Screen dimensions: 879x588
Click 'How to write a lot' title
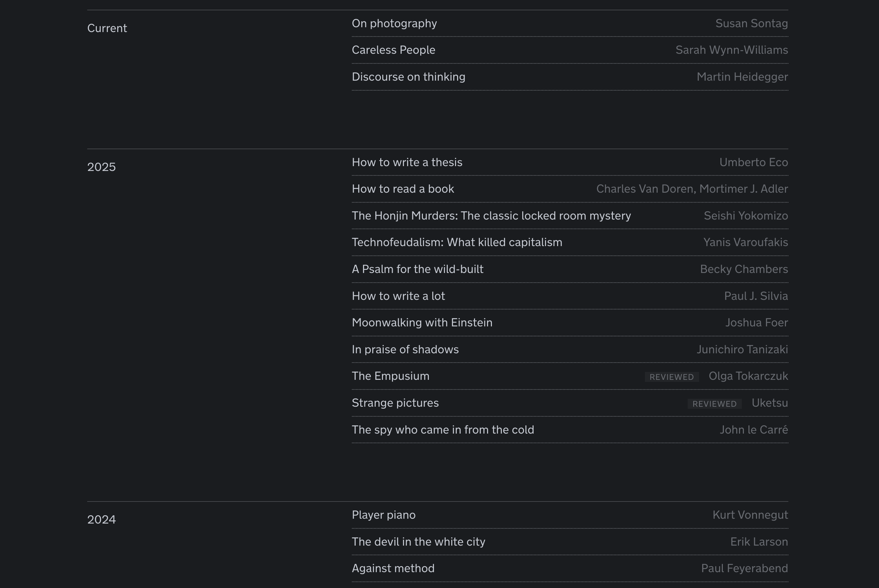[398, 296]
